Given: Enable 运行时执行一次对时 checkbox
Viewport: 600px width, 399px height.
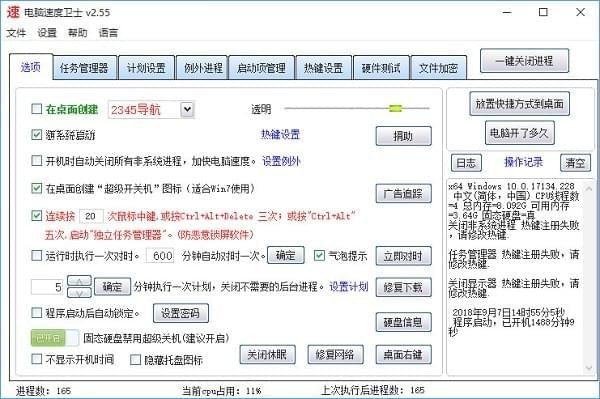Looking at the screenshot, I should click(37, 256).
